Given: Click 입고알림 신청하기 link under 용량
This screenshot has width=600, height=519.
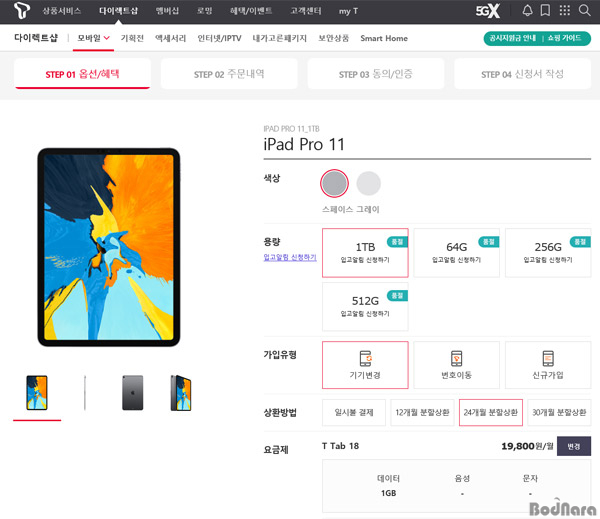Looking at the screenshot, I should 290,257.
